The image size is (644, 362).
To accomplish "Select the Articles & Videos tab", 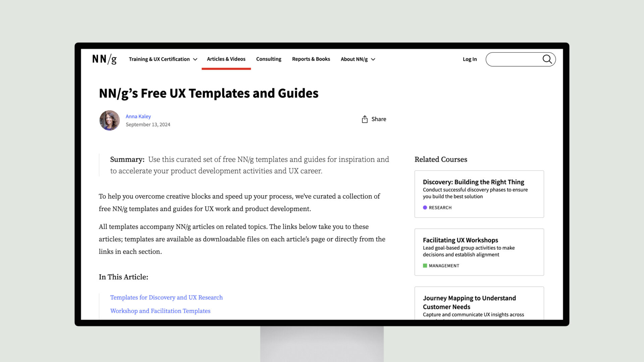I will coord(226,59).
